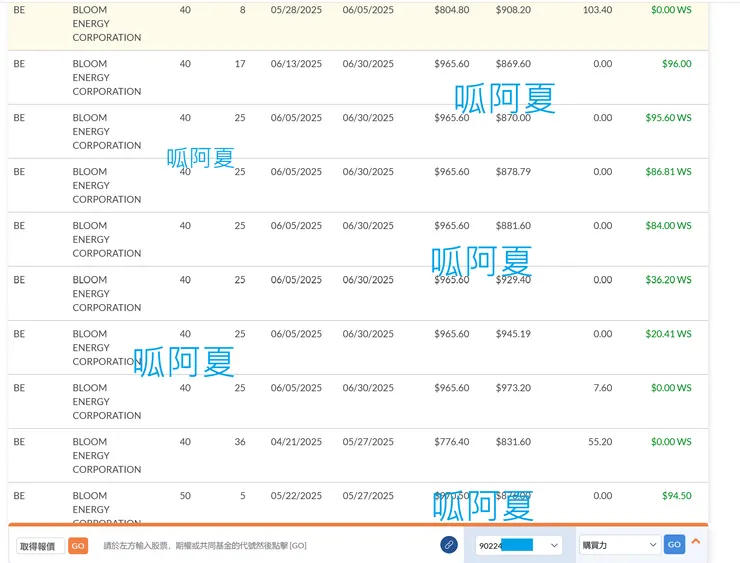Select the $20.41 WS gain value

tap(668, 334)
